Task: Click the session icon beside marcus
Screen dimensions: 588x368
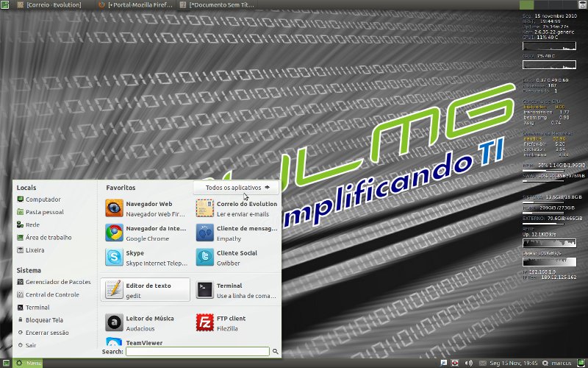Action: tap(545, 363)
